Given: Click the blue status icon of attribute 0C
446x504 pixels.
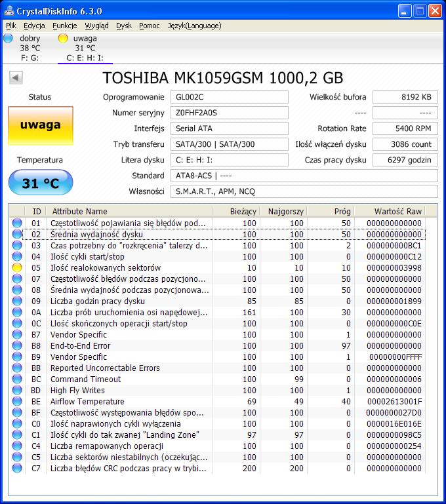Looking at the screenshot, I should click(16, 323).
